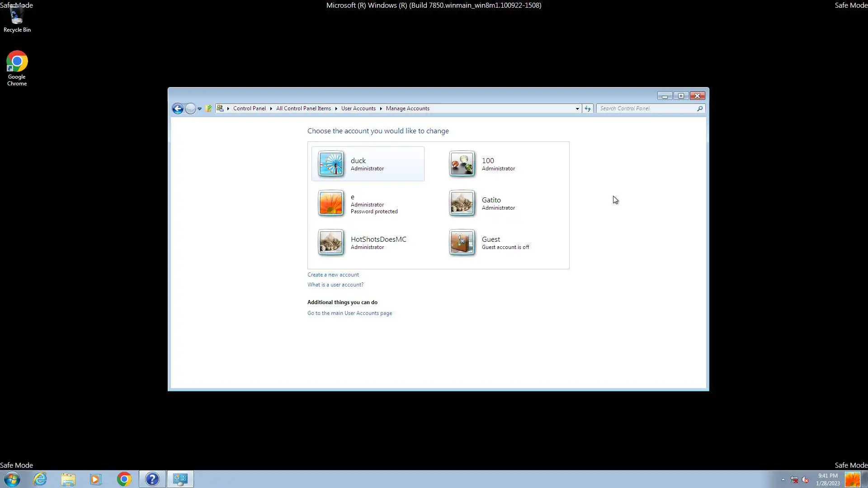Click the address bar refresh icon
This screenshot has width=868, height=488.
point(587,108)
